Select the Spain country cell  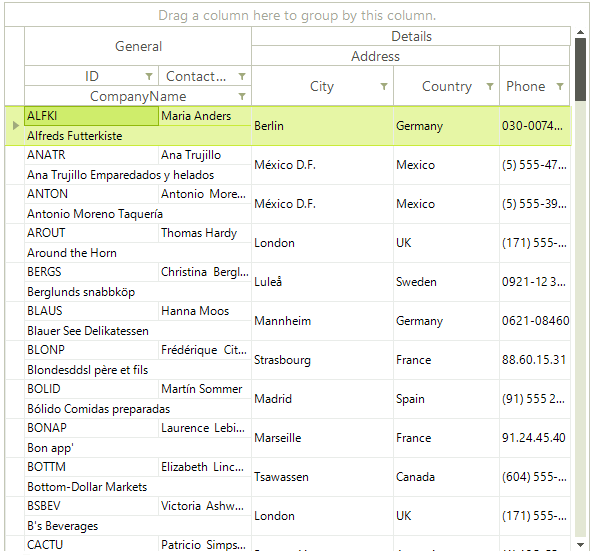coord(446,399)
